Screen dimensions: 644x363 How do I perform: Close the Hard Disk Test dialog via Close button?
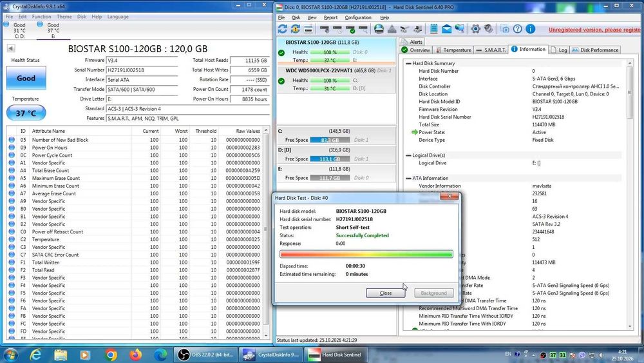tap(385, 293)
